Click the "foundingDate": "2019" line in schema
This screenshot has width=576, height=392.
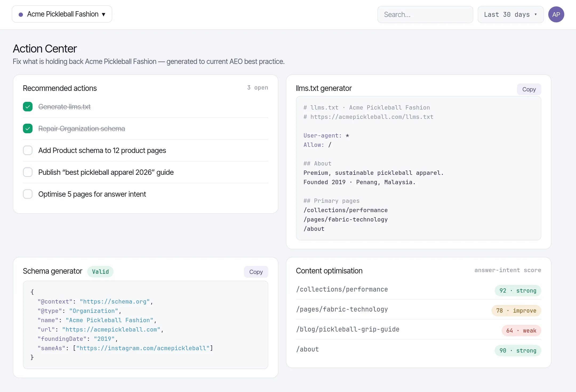click(78, 339)
